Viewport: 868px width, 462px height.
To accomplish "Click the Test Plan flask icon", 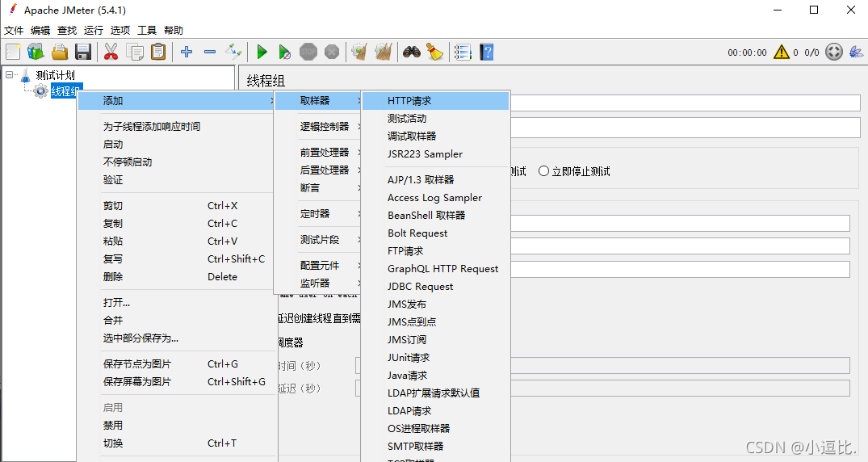I will [x=26, y=75].
